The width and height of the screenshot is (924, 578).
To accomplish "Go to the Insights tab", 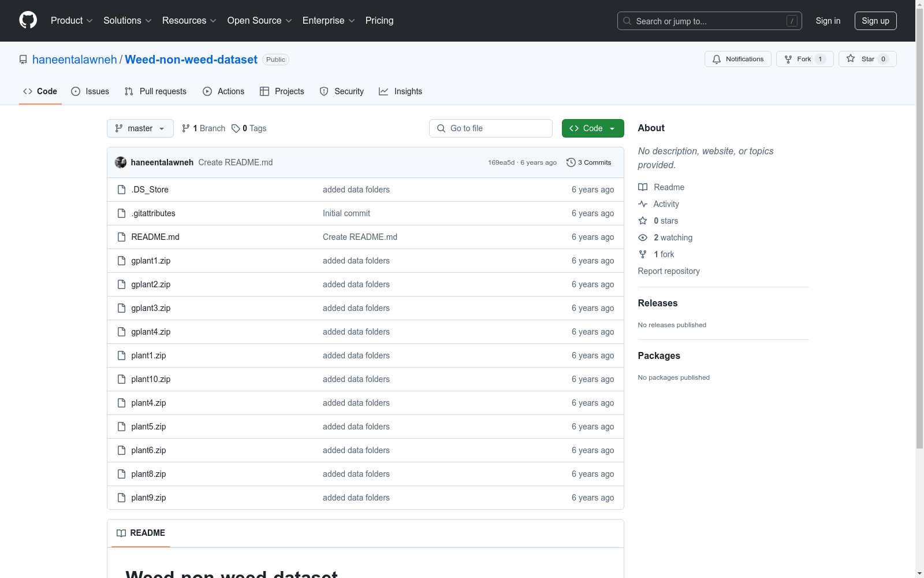I will [x=400, y=91].
